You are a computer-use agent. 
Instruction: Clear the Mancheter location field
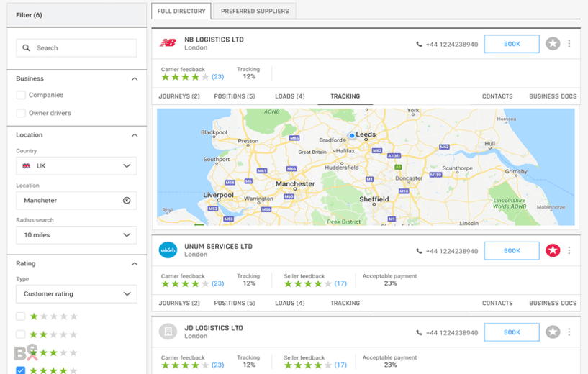coord(127,201)
